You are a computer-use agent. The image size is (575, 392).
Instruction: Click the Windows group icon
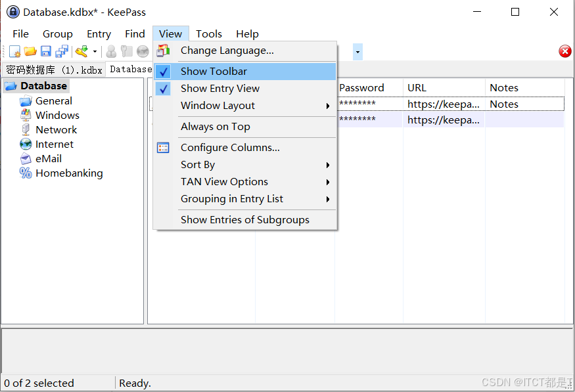[26, 115]
